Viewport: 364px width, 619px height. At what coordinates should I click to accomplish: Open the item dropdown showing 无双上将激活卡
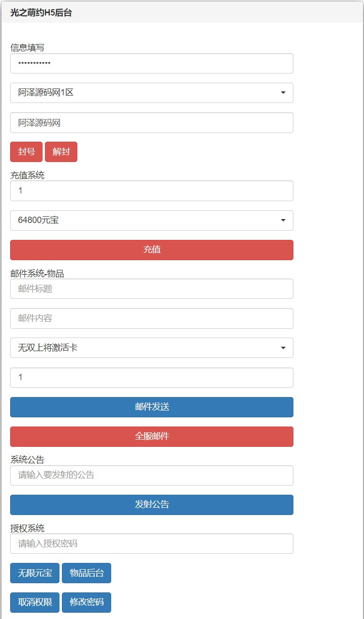(152, 348)
